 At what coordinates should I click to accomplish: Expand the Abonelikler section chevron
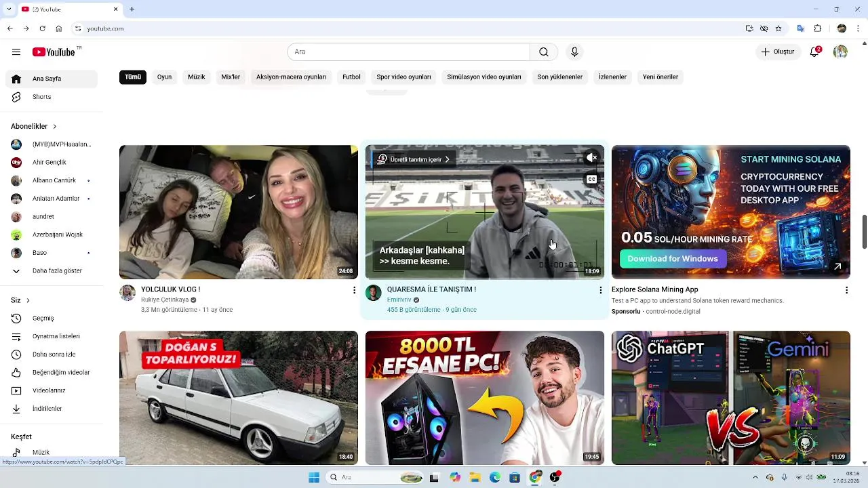[x=55, y=127]
